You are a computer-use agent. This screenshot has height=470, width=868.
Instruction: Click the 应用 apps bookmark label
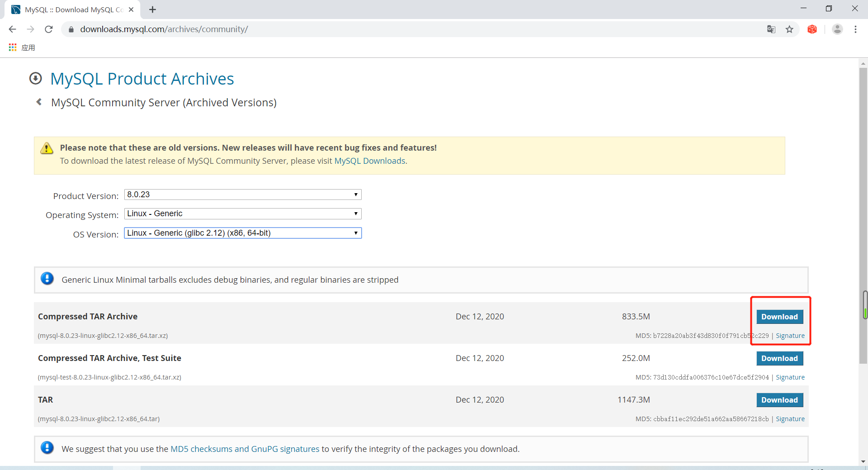point(28,47)
